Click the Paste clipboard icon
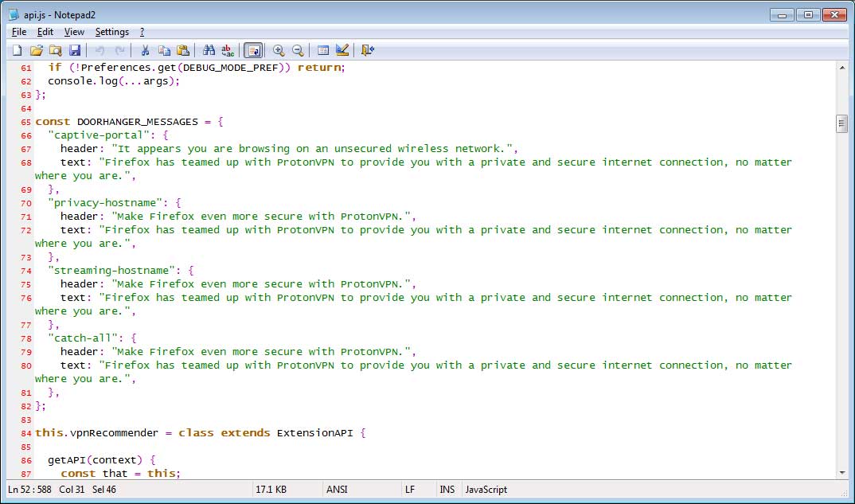The width and height of the screenshot is (855, 504). [x=183, y=51]
